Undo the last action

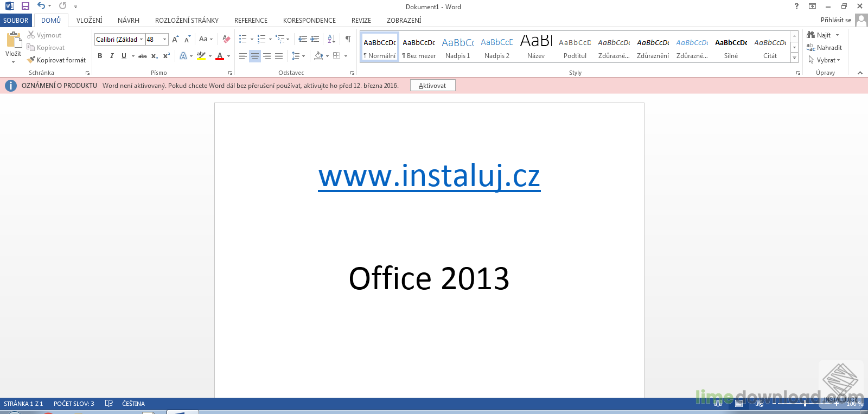point(41,6)
